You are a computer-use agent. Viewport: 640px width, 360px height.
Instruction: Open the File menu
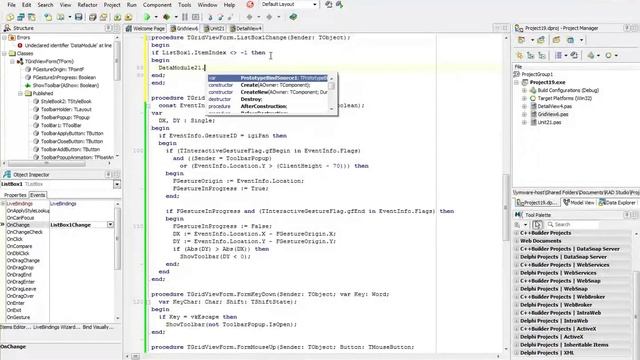pyautogui.click(x=11, y=5)
